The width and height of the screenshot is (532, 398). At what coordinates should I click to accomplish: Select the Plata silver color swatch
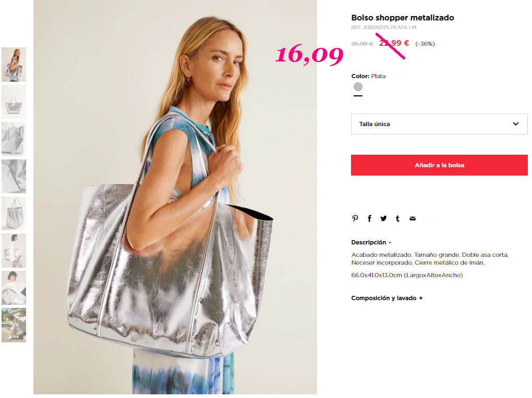(358, 87)
